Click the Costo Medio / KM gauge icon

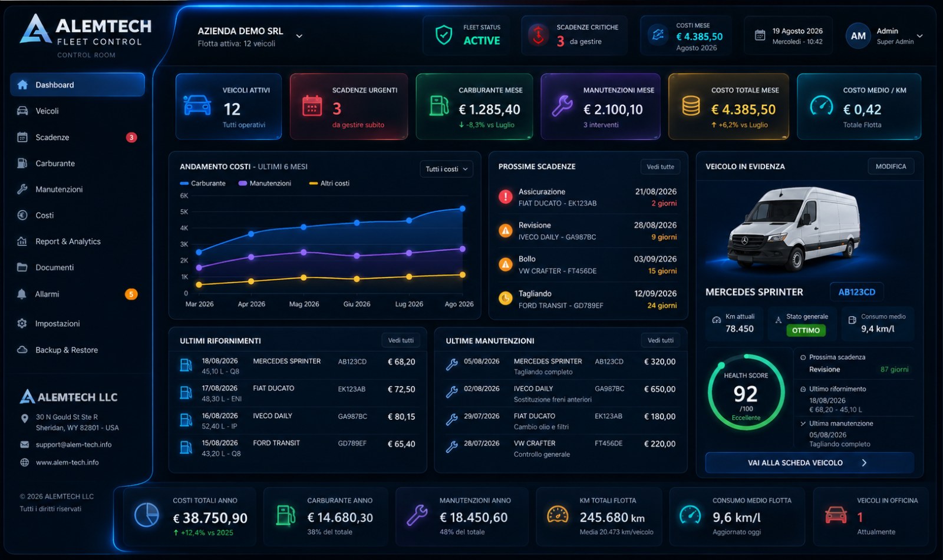pyautogui.click(x=822, y=106)
